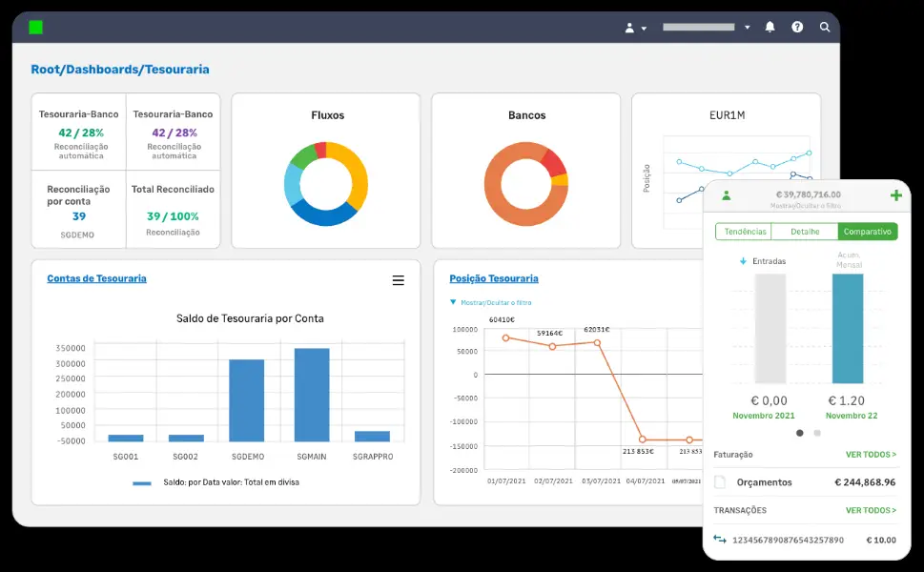924x572 pixels.
Task: Click the green square logo in the top bar
Action: (36, 28)
